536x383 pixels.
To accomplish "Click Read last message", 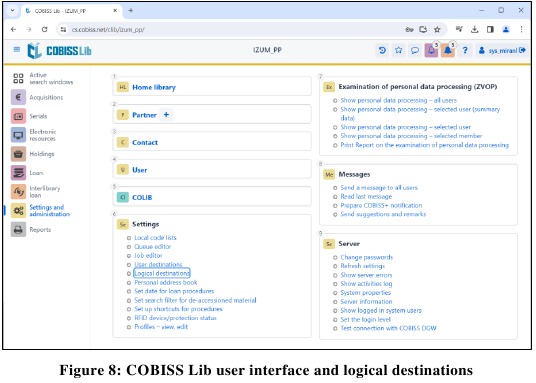I will tap(366, 197).
